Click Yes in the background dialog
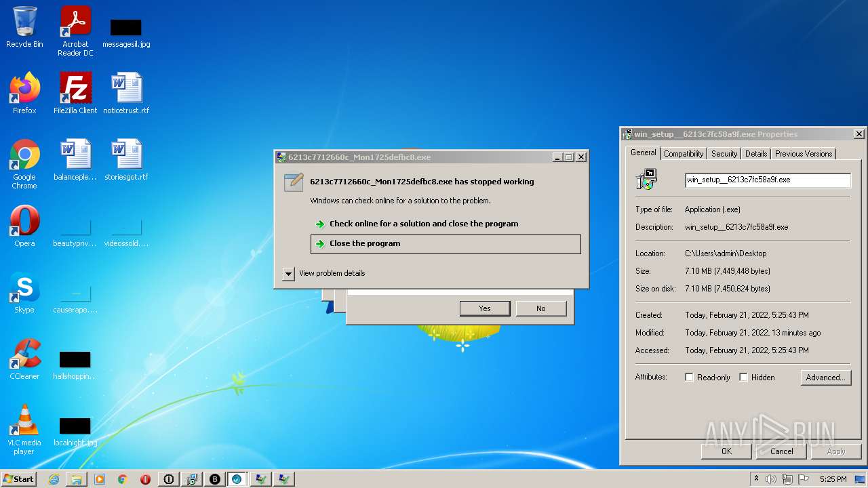 (x=485, y=308)
